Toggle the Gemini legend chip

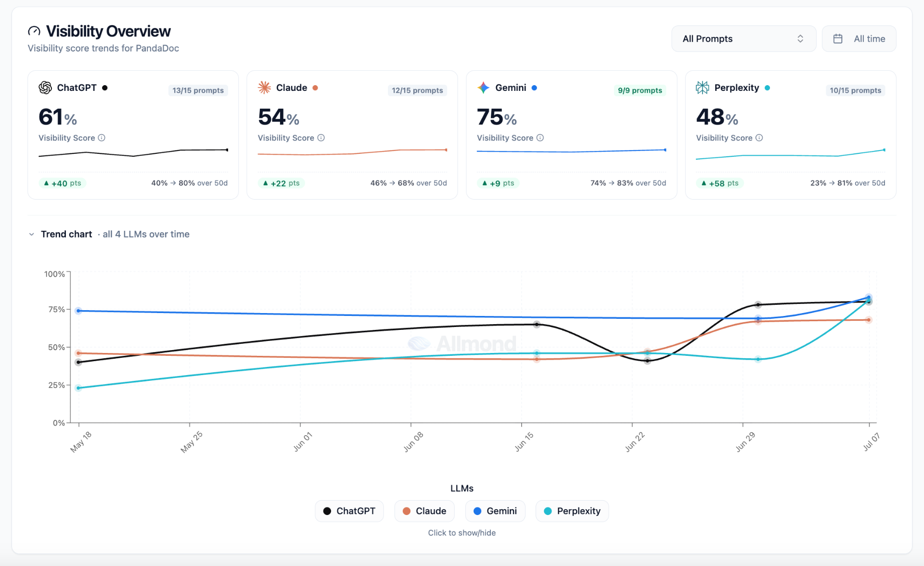point(495,511)
